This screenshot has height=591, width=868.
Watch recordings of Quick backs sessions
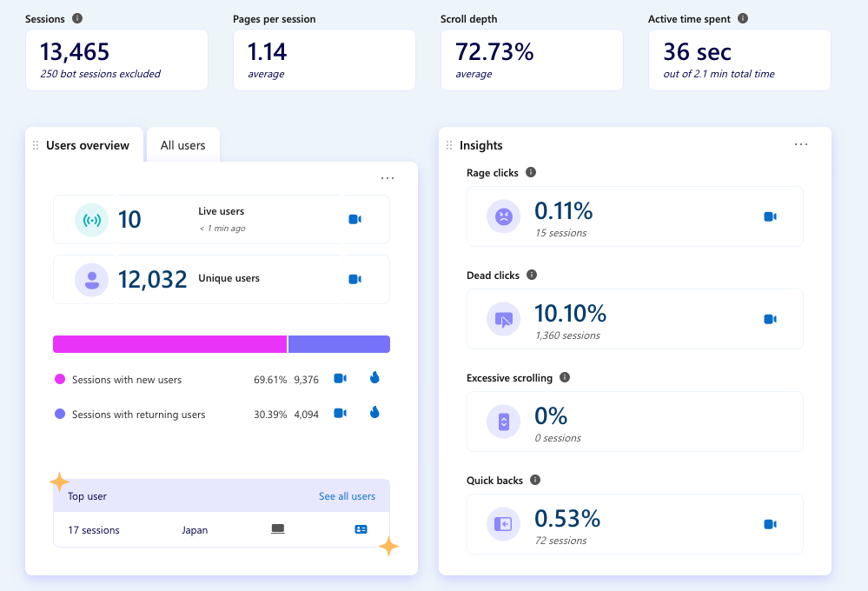tap(770, 524)
